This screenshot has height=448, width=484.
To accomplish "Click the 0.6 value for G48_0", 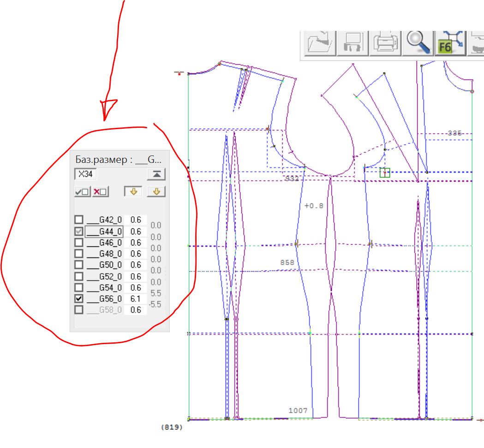I will point(136,253).
